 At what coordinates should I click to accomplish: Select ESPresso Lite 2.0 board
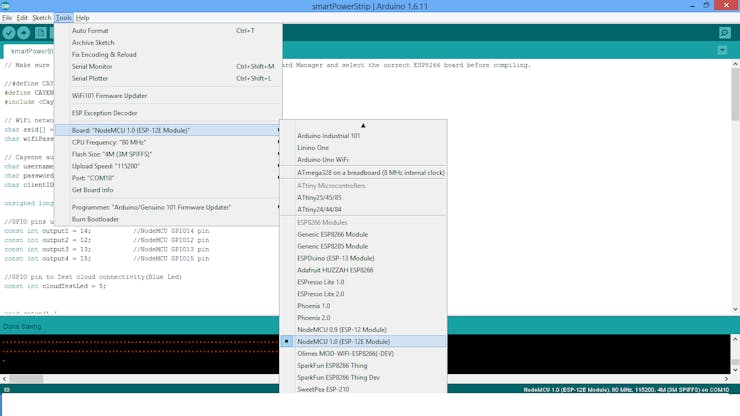[363, 294]
